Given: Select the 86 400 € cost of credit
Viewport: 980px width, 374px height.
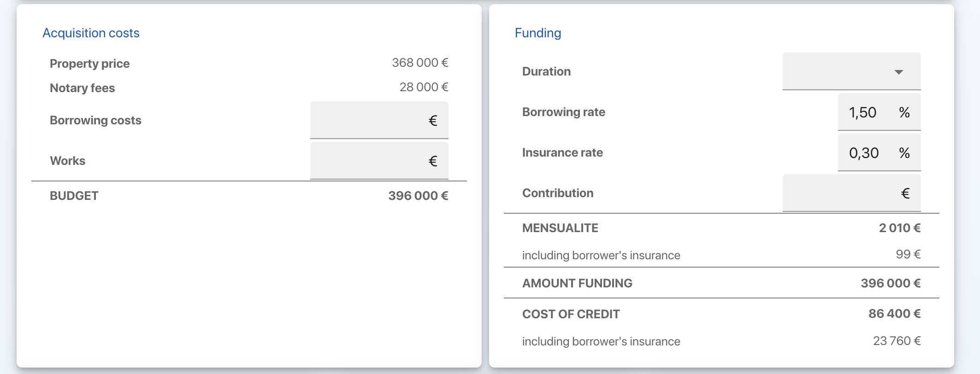Looking at the screenshot, I should point(894,314).
